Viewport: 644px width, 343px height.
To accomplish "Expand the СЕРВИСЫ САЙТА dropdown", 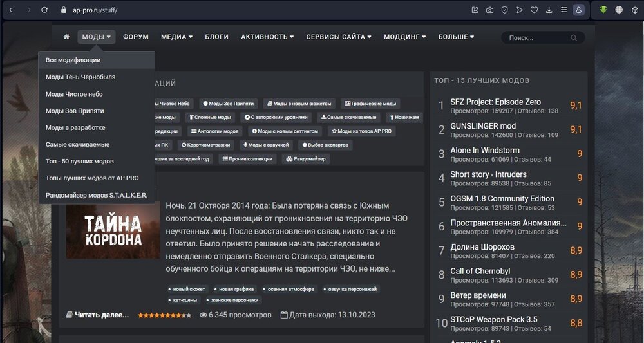I will click(x=339, y=37).
